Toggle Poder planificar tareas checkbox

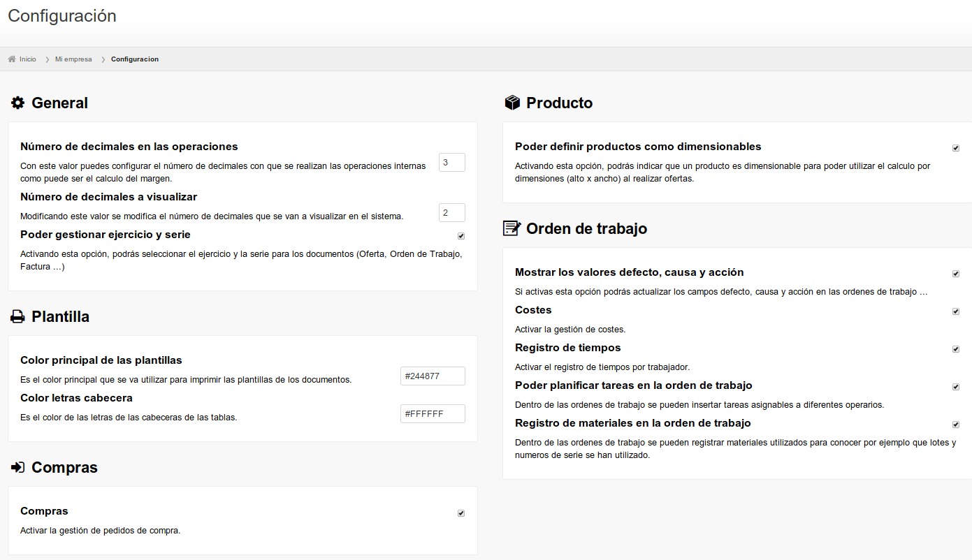pos(956,387)
